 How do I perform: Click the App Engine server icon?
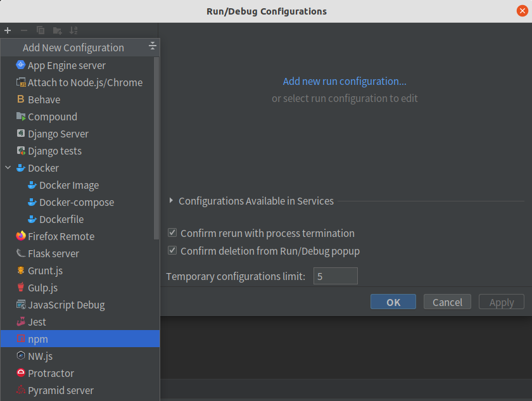pyautogui.click(x=21, y=65)
